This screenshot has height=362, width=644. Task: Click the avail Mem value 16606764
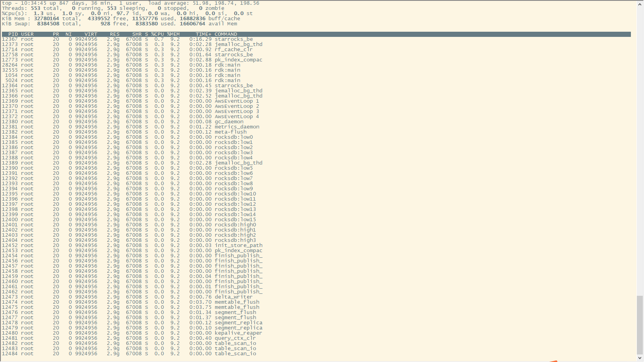coord(193,24)
